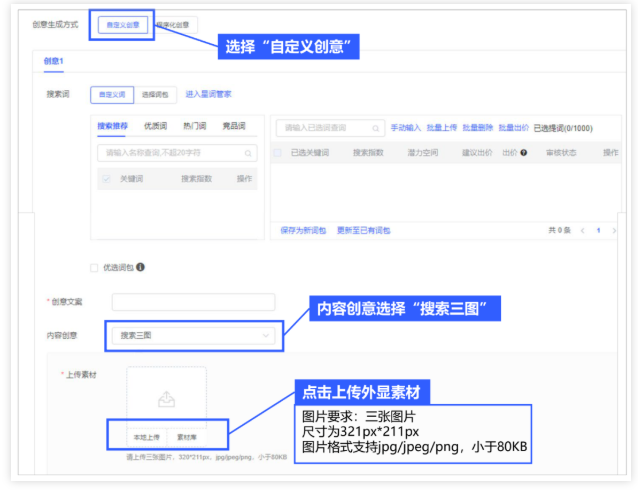The height and width of the screenshot is (499, 638).
Task: Switch to the 搜索推荐 tab
Action: pyautogui.click(x=112, y=126)
